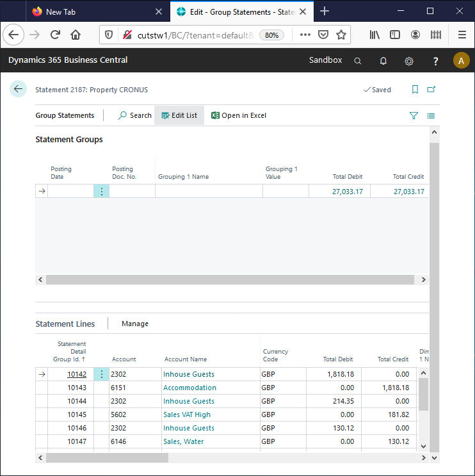Click the Statement Groups scroll right arrow
Image resolution: width=475 pixels, height=476 pixels.
[424, 279]
